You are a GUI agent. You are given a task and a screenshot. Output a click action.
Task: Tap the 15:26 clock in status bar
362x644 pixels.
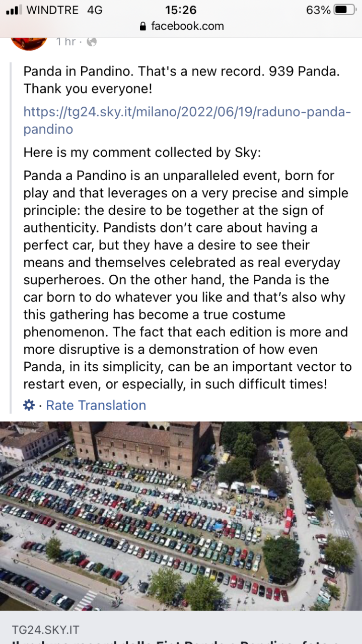(x=181, y=10)
